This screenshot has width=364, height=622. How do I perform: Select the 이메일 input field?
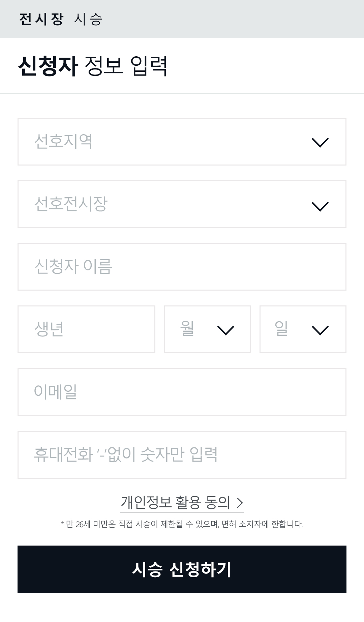(x=182, y=392)
